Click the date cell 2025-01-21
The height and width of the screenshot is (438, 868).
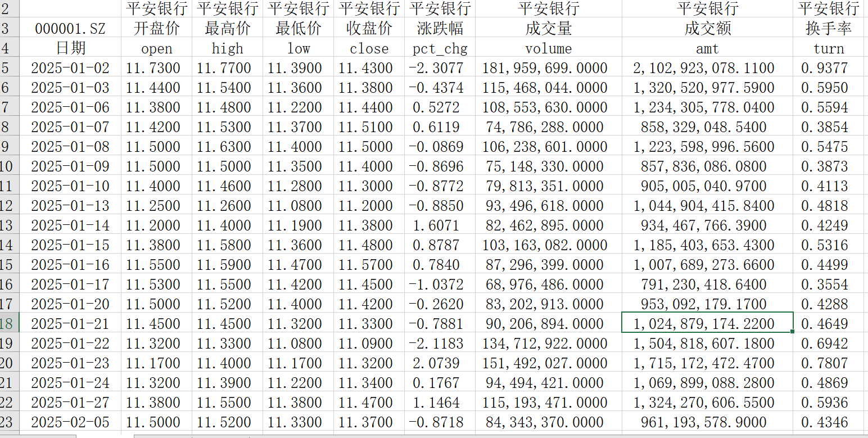pyautogui.click(x=70, y=324)
